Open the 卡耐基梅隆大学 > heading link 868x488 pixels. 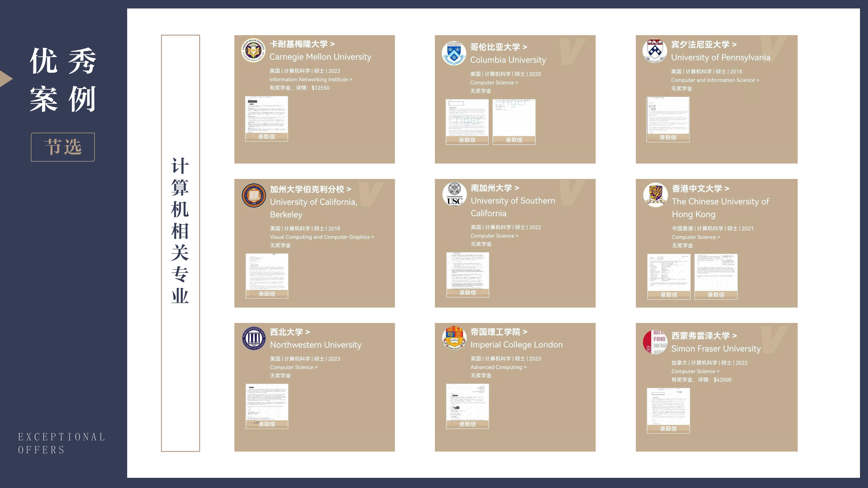[302, 44]
